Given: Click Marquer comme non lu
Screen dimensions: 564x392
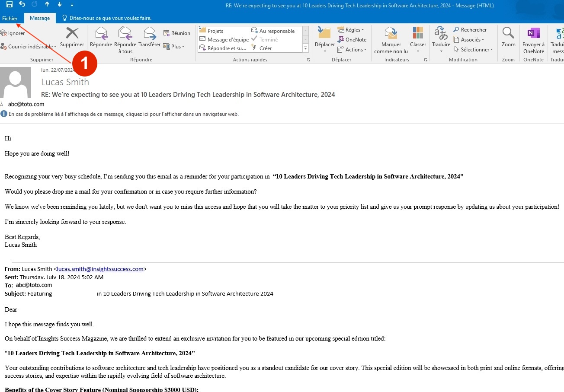Looking at the screenshot, I should pos(391,40).
